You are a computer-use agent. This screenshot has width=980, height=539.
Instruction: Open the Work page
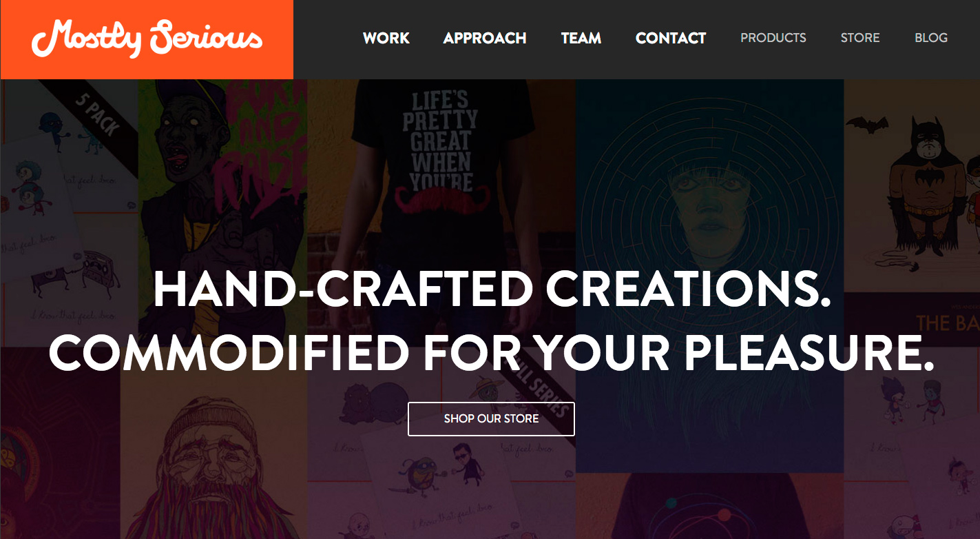[x=386, y=38]
